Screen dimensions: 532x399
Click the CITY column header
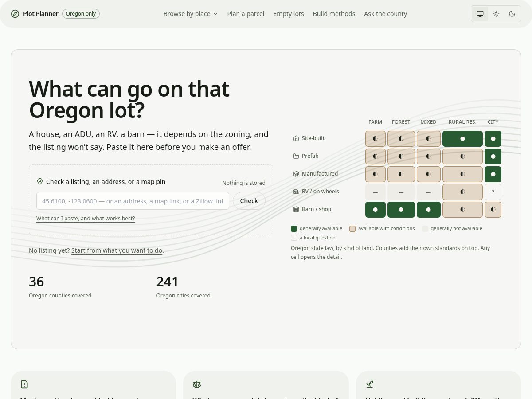point(493,122)
